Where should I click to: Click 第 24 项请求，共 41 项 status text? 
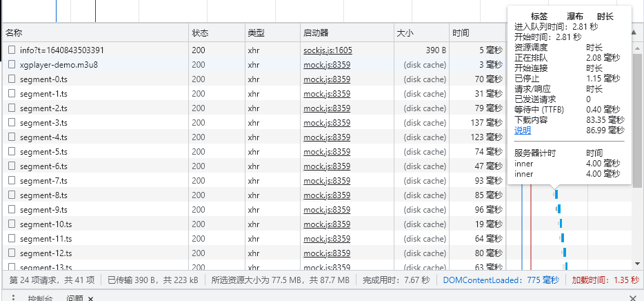(x=52, y=280)
